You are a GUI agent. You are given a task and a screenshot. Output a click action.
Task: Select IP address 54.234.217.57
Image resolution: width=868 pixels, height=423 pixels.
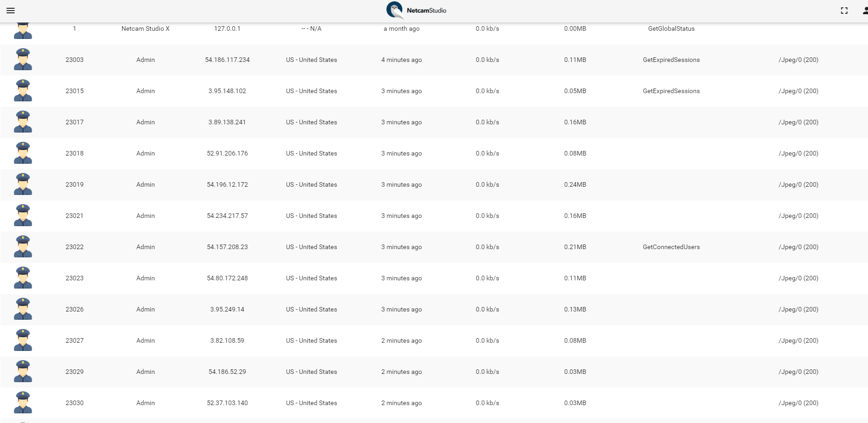tap(227, 216)
